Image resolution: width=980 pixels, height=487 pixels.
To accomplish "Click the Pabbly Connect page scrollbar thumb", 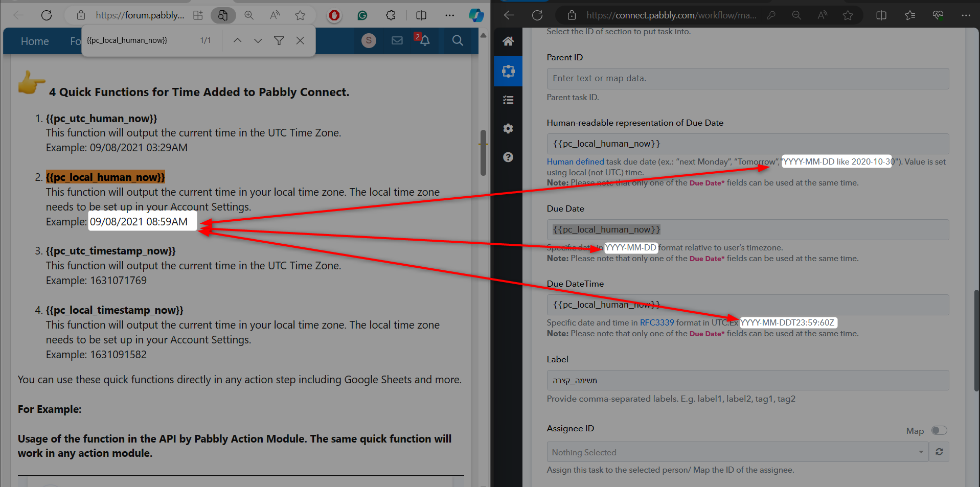I will point(977,341).
